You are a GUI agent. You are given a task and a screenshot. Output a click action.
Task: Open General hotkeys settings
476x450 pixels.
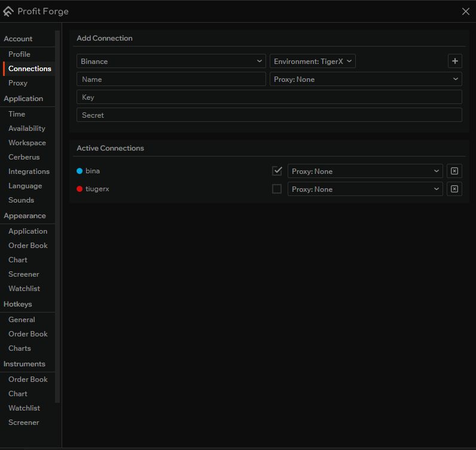(x=22, y=320)
